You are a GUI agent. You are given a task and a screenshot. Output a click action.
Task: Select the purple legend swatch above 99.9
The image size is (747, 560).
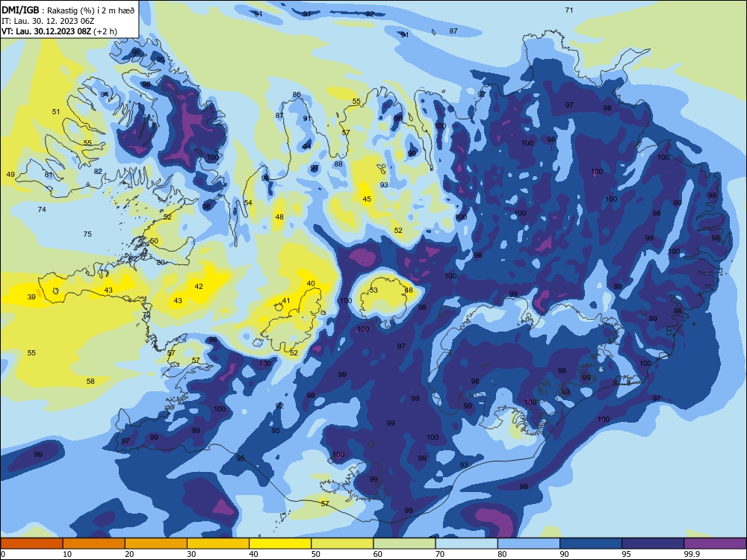715,544
